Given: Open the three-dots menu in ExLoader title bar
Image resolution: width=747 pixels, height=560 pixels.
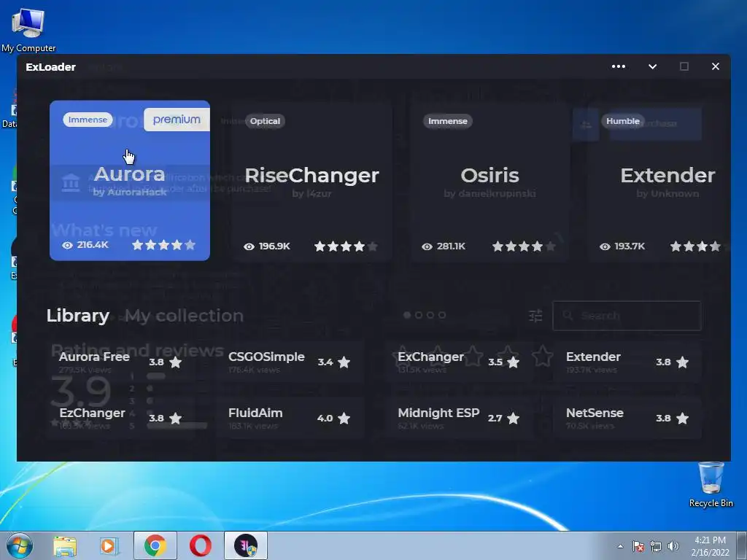Looking at the screenshot, I should 619,66.
